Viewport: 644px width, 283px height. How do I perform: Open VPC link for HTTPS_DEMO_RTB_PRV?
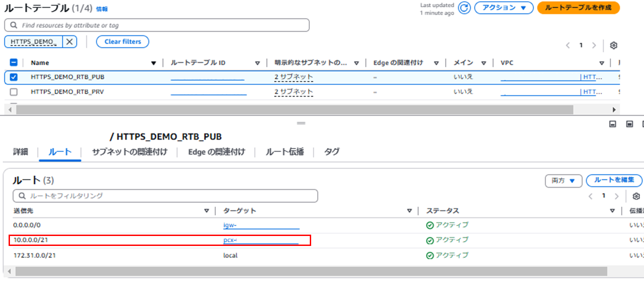pyautogui.click(x=551, y=92)
